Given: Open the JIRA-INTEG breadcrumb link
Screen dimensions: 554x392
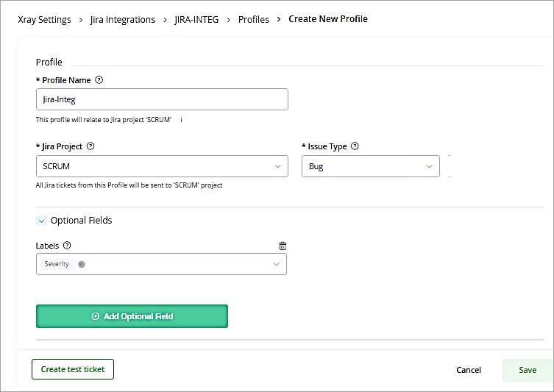Looking at the screenshot, I should tap(196, 20).
